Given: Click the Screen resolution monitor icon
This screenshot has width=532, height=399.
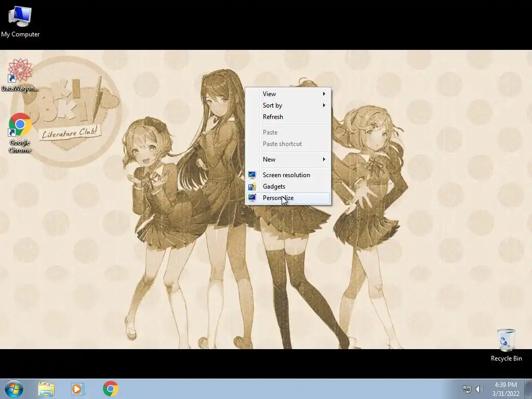Looking at the screenshot, I should [252, 175].
